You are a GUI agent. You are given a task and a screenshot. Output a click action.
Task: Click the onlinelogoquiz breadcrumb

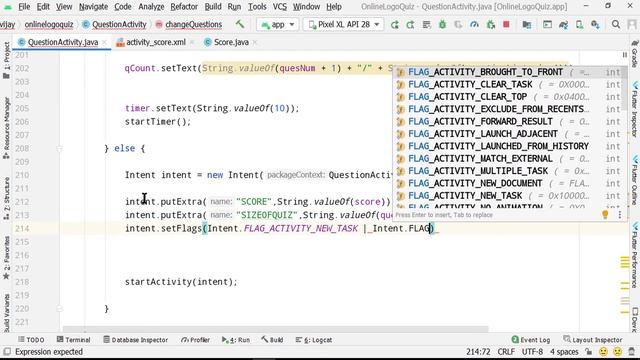(x=49, y=24)
